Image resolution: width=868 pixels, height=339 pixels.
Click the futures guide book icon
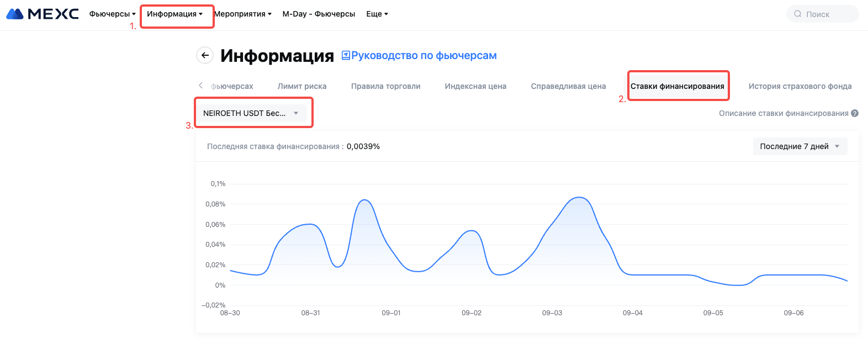(346, 55)
